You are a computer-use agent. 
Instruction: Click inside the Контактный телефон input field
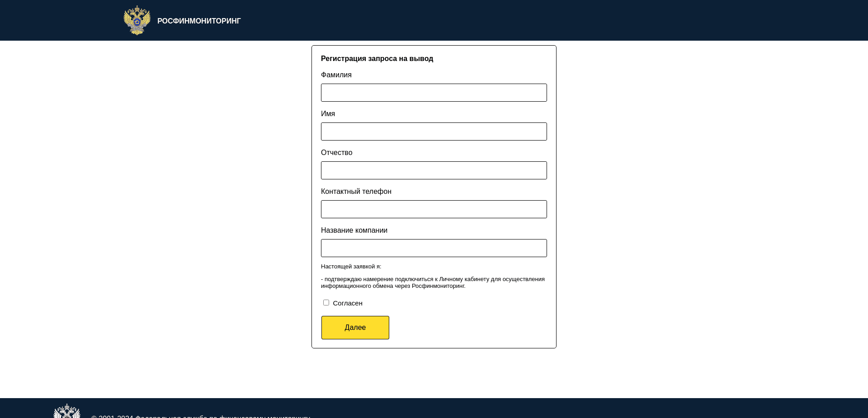coord(434,209)
